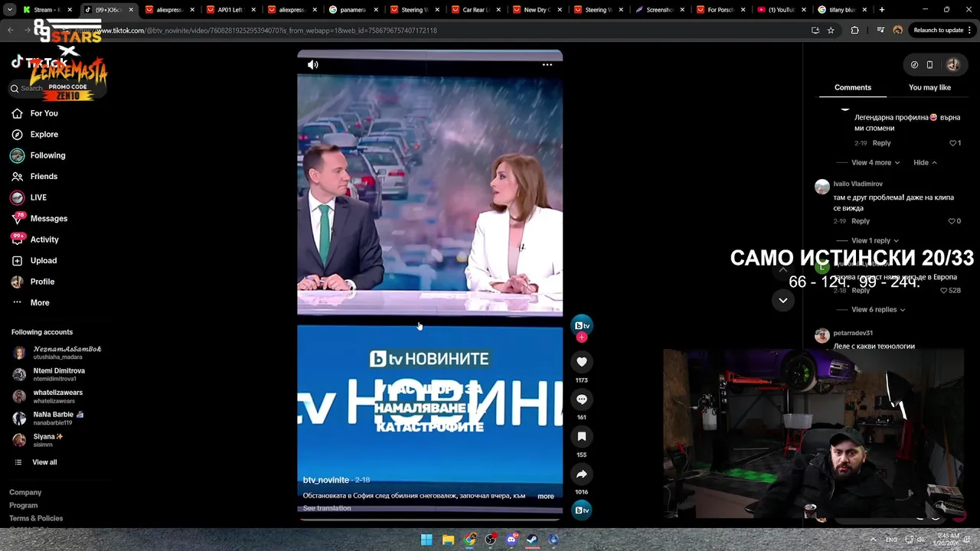Show hidden system tray icons chevron
Image resolution: width=980 pixels, height=551 pixels.
click(x=873, y=540)
